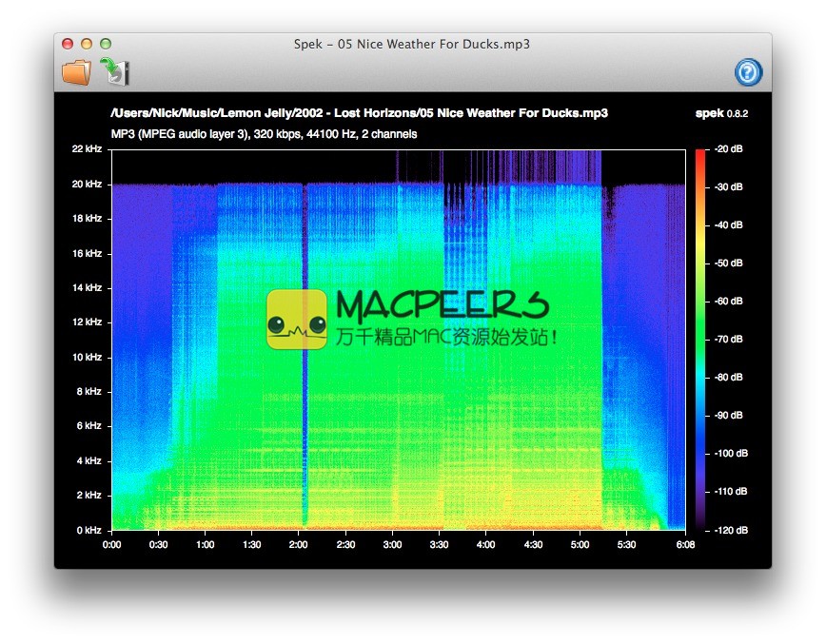Click the window title 'Spek – 05 Nice Weather For Ducks.mp3'
This screenshot has height=644, width=826.
412,44
